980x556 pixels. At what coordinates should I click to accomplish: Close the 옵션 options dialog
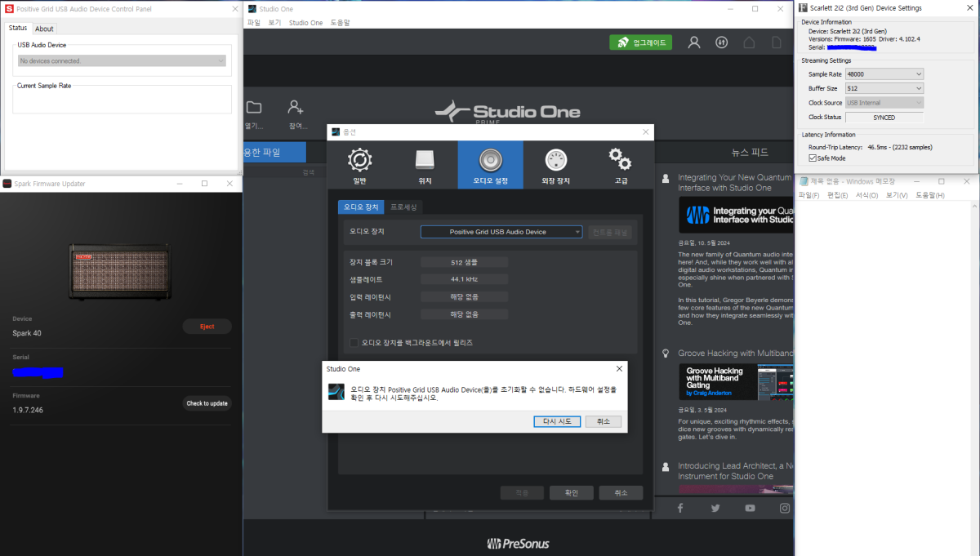pyautogui.click(x=646, y=131)
